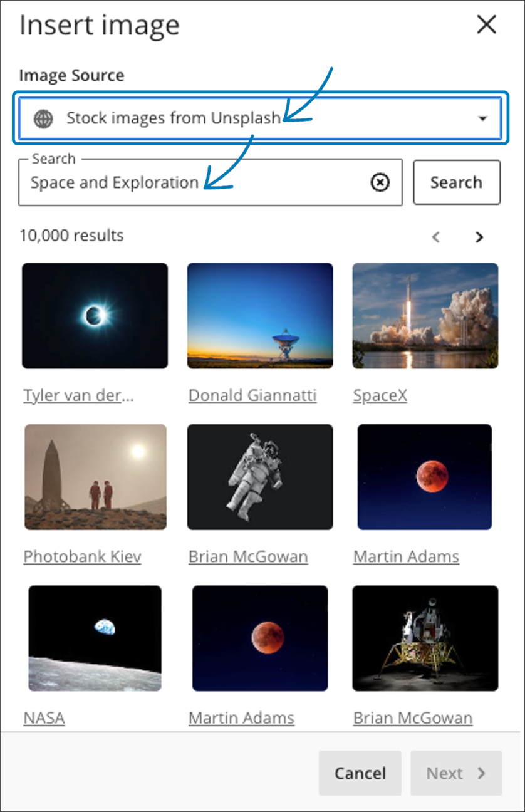Screen dimensions: 525x812
Task: Click the Cancel button
Action: [x=360, y=773]
